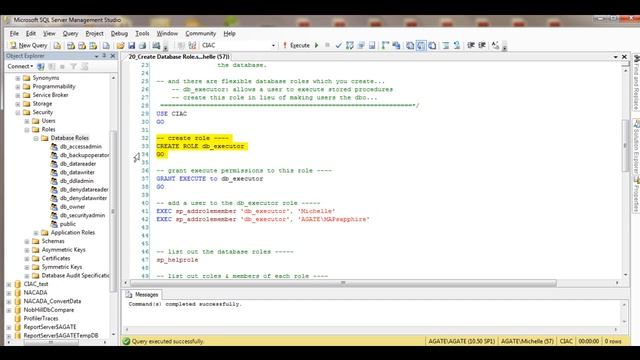Viewport: 640px width, 360px height.
Task: Click the Connect Object Explorer icon
Action: [x=41, y=66]
